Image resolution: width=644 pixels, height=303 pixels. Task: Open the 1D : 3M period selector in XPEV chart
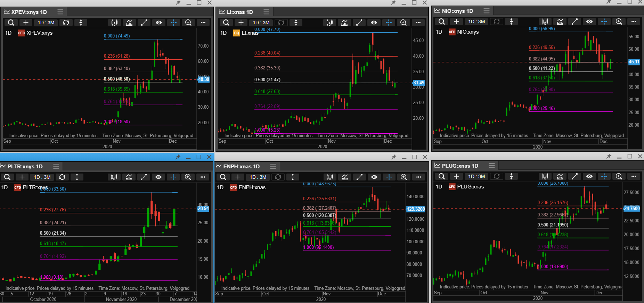[46, 23]
